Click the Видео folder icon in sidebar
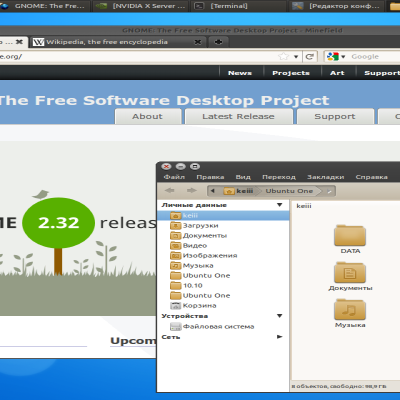The width and height of the screenshot is (400, 400). coord(175,245)
